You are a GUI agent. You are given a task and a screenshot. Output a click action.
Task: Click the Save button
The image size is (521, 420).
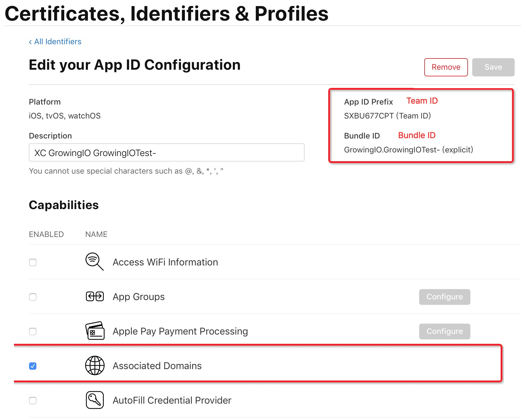coord(493,67)
